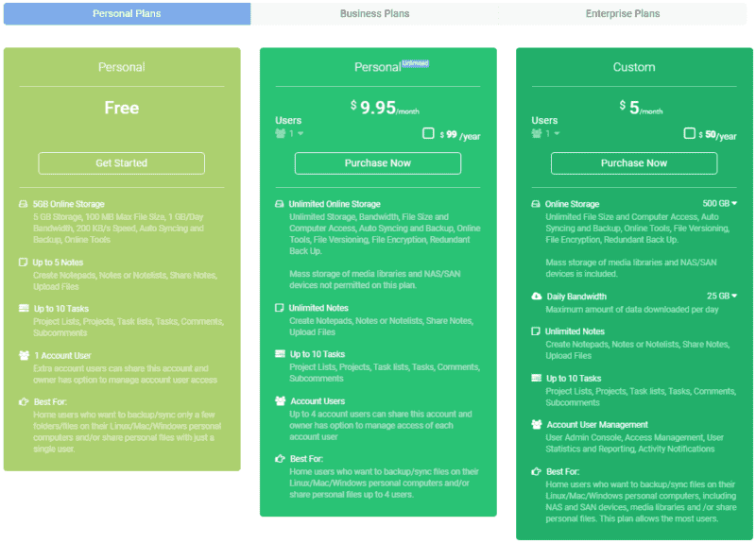Click tasks icon in the free Personal plan
Viewport: 756px width, 543px height.
(x=23, y=309)
